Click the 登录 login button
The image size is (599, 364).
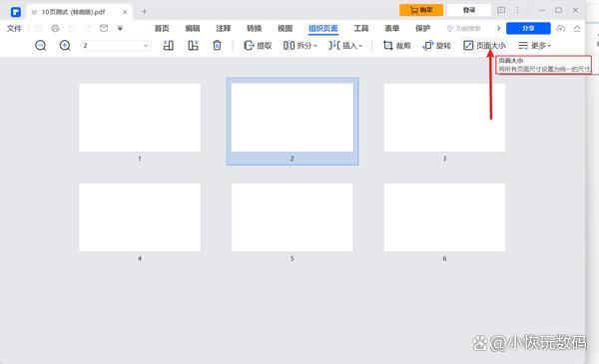point(469,10)
